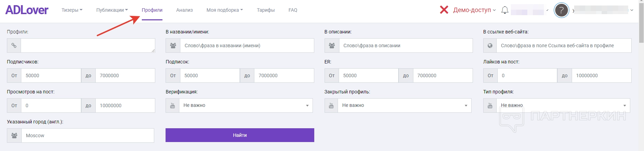This screenshot has width=644, height=151.
Task: Expand the Демо-доступ dropdown
Action: (x=474, y=10)
